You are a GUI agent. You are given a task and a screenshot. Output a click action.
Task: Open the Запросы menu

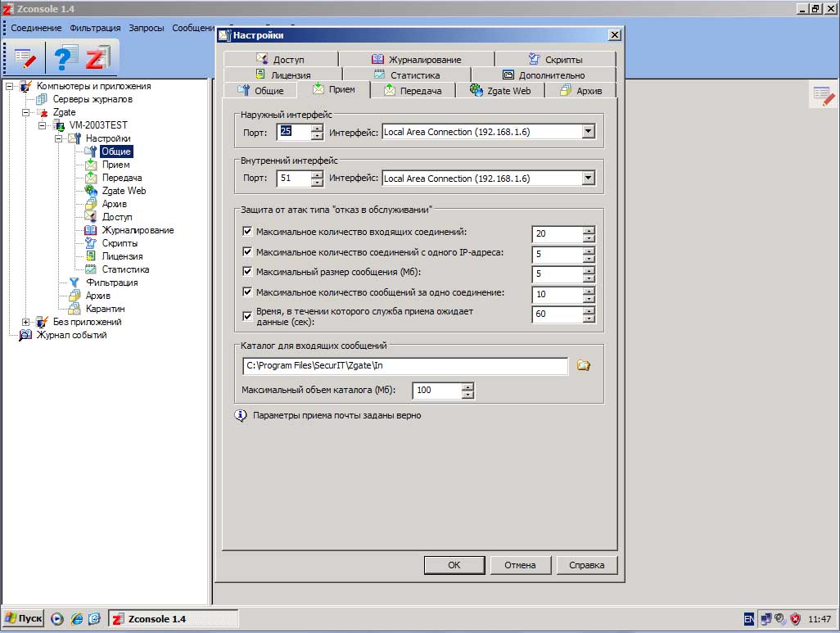(147, 28)
